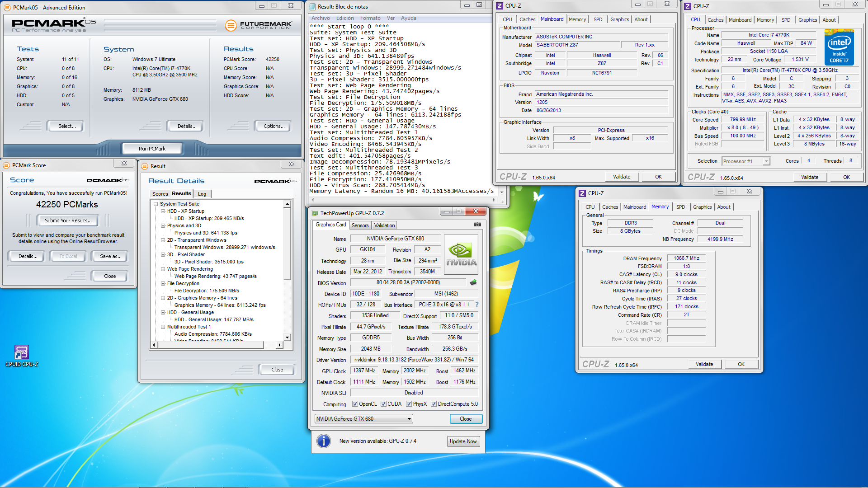The height and width of the screenshot is (488, 868).
Task: Click the CPU-Z Mainboard window title icon
Action: 500,6
